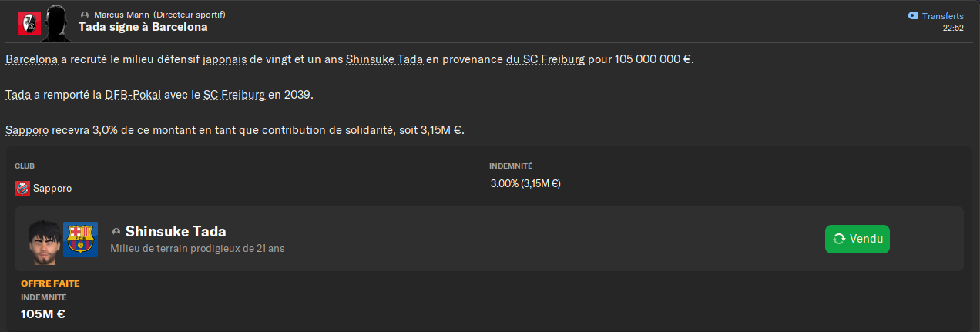This screenshot has height=332, width=980.
Task: Open the Barcelona link starting the first paragraph
Action: click(x=31, y=59)
